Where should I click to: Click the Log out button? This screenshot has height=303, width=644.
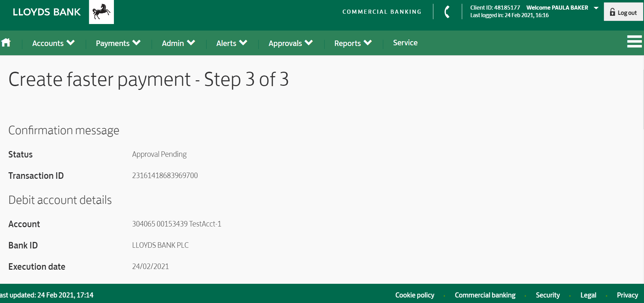[623, 12]
